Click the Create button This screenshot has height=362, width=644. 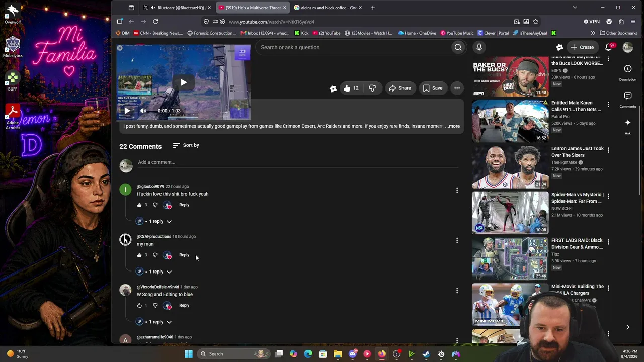click(x=582, y=47)
